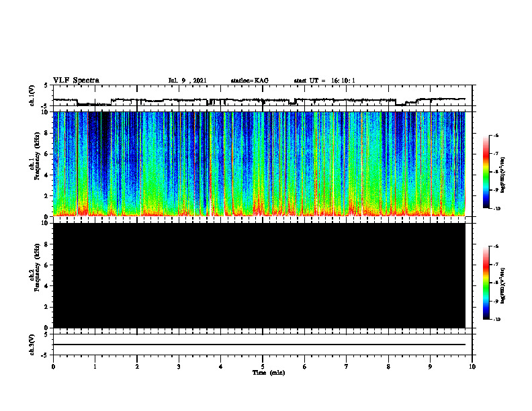Image resolution: width=532 pixels, height=411 pixels.
Task: Click the "2" kHz tick of ch.2 spectrogram
Action: [x=47, y=307]
